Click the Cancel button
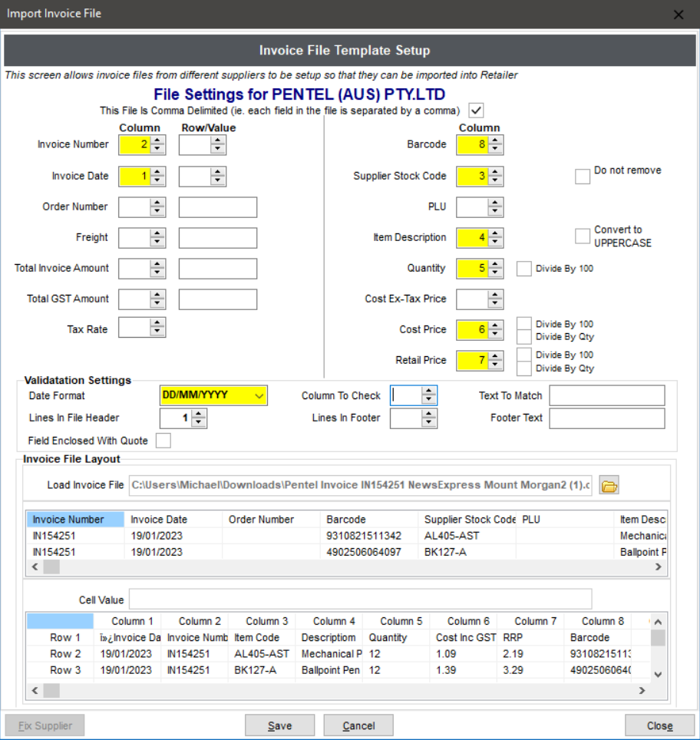Image resolution: width=700 pixels, height=740 pixels. (358, 725)
